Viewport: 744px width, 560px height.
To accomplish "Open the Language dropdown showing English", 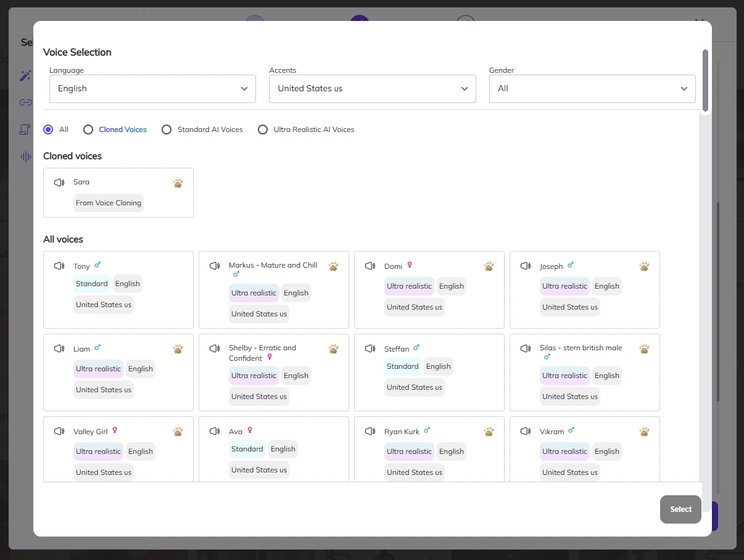I will pyautogui.click(x=152, y=89).
